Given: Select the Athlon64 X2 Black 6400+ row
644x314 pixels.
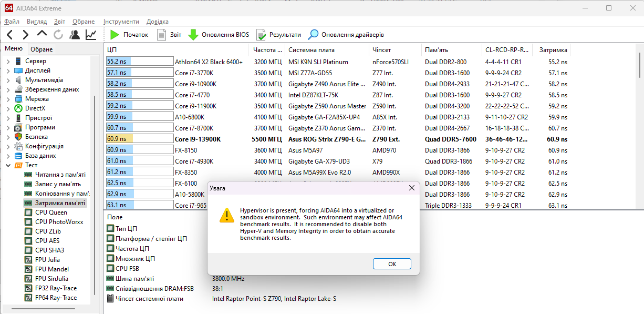Looking at the screenshot, I should (x=337, y=62).
